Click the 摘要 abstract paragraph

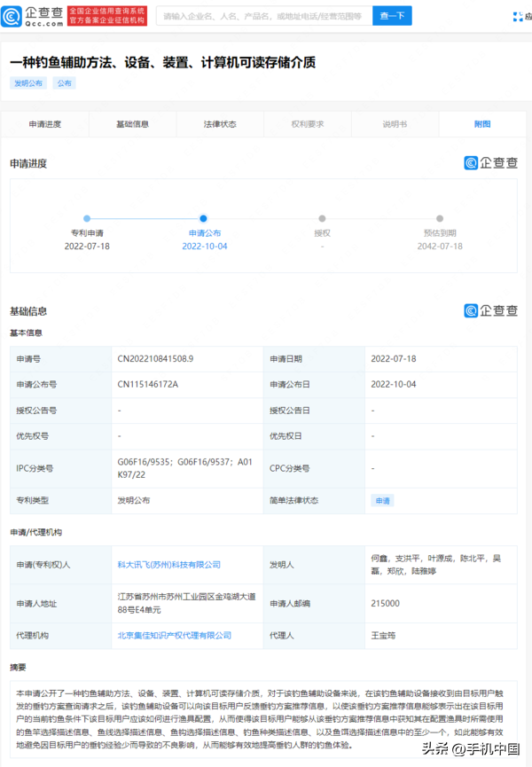[260, 719]
